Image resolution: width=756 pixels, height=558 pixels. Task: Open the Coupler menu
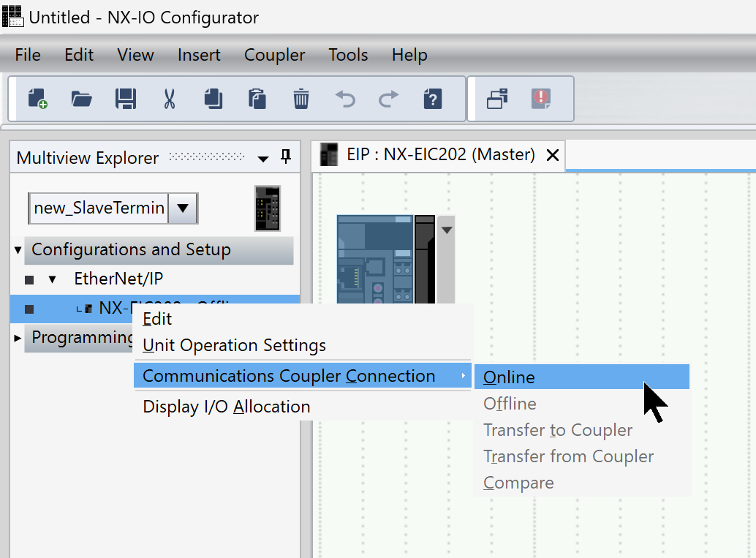click(x=274, y=55)
